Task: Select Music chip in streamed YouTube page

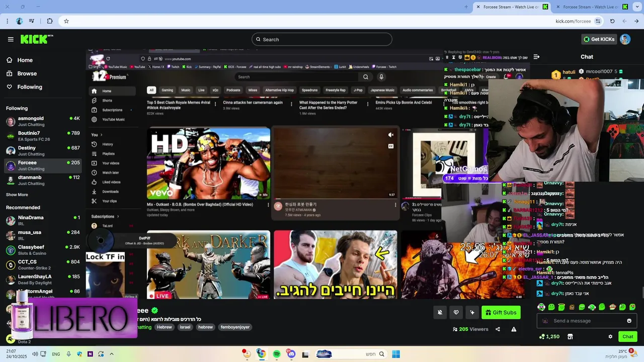Action: tap(186, 90)
